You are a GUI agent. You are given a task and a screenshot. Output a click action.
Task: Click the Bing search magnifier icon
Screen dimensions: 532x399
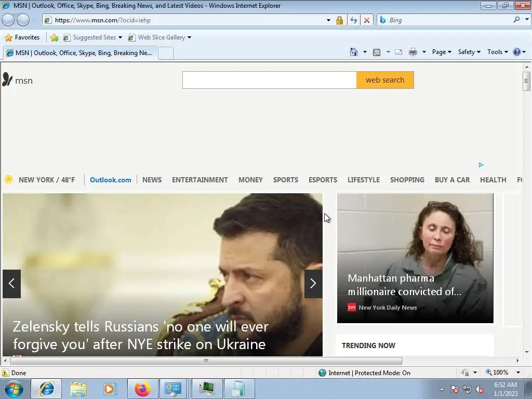516,20
